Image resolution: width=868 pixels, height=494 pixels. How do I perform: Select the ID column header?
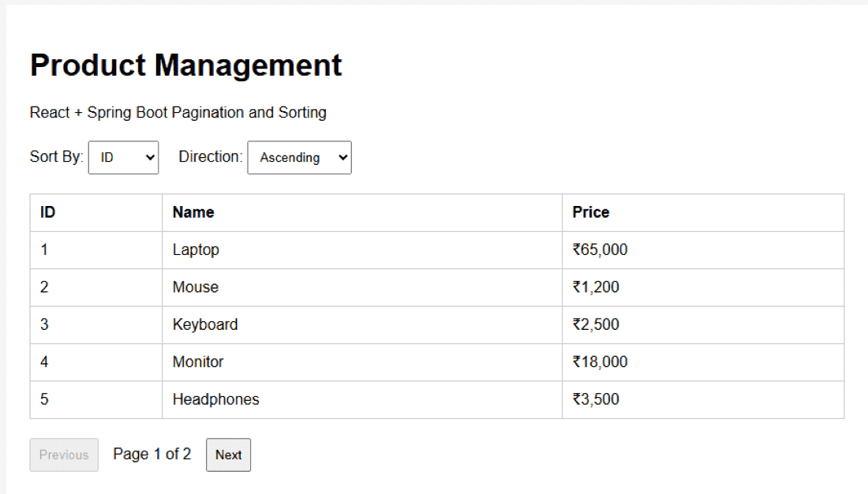tap(96, 212)
